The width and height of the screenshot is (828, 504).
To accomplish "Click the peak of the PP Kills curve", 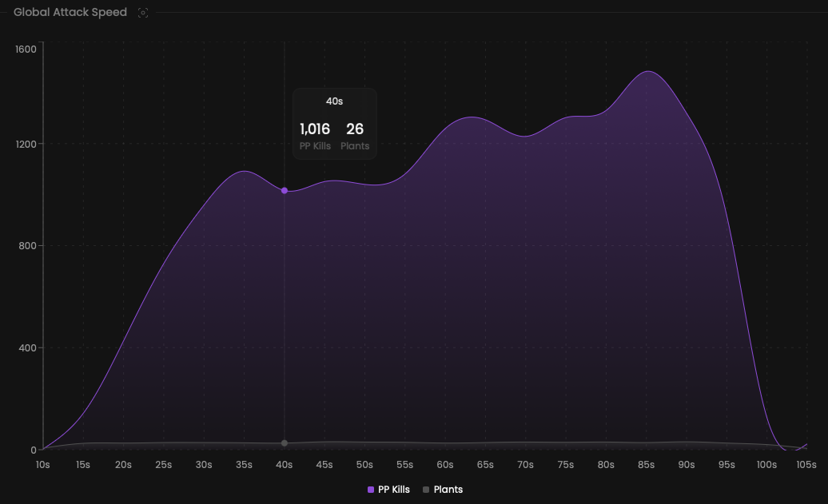I will [x=647, y=72].
